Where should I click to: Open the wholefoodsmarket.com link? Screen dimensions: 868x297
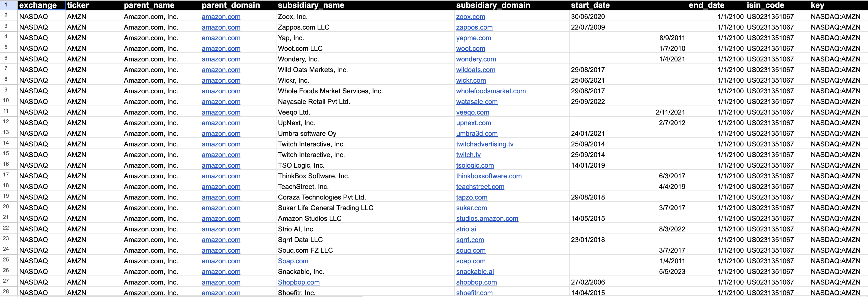coord(491,91)
